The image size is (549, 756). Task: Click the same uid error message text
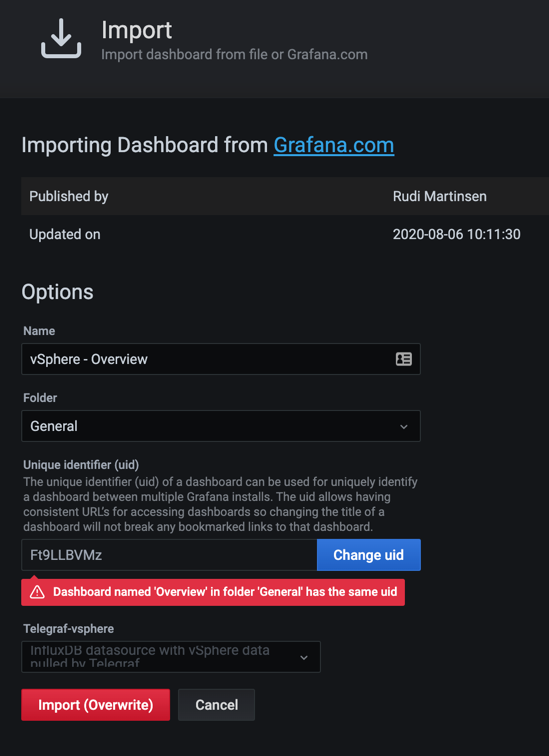point(225,592)
